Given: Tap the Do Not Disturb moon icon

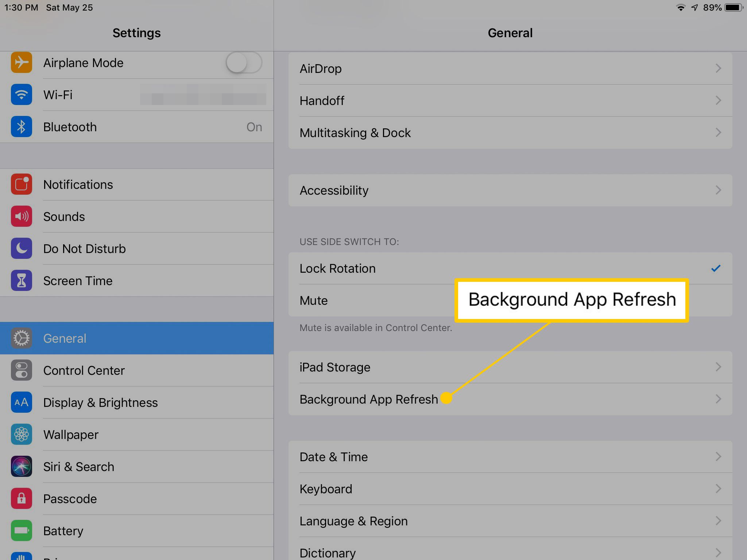Looking at the screenshot, I should pos(22,249).
